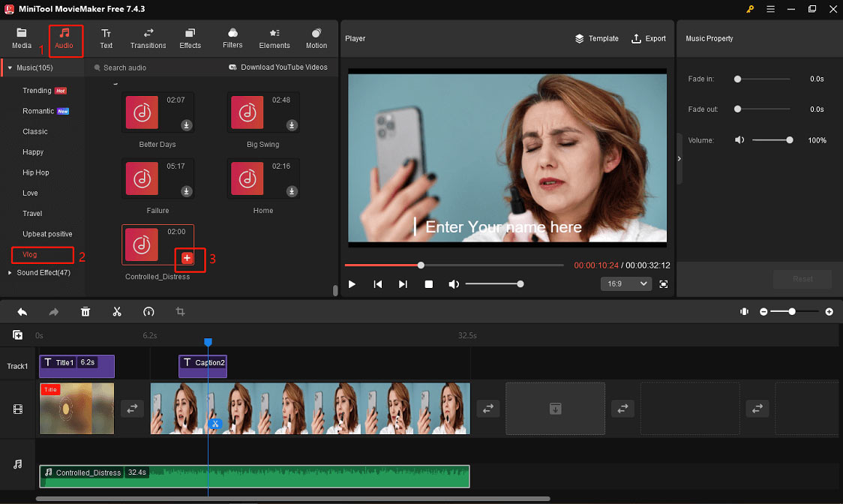Viewport: 843px width, 504px height.
Task: Download the Failure track
Action: 186,191
